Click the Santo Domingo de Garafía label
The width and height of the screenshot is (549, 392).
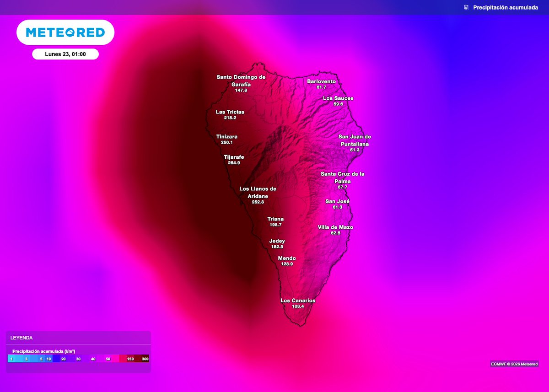[x=241, y=81]
